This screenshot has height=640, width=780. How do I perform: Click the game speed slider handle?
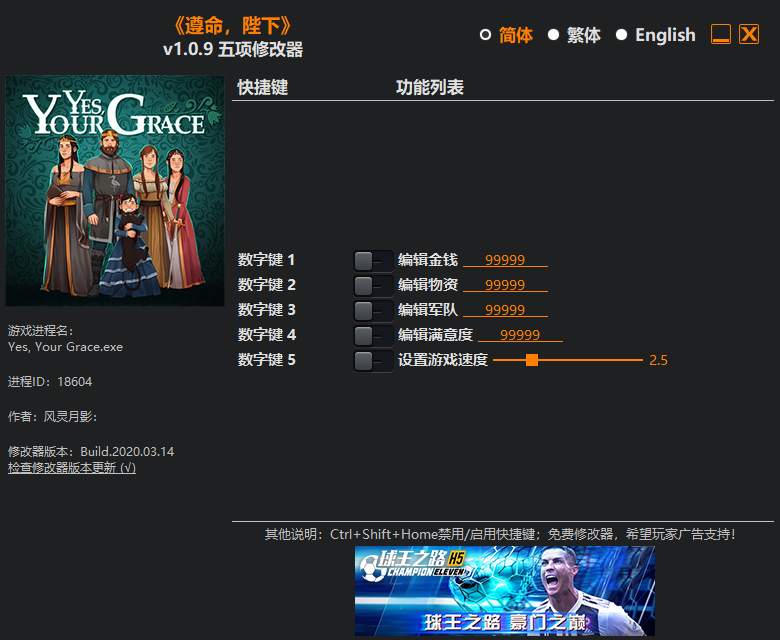[532, 360]
